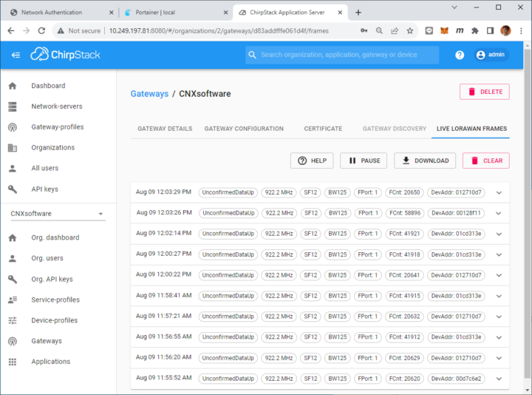Image resolution: width=532 pixels, height=395 pixels.
Task: Switch to the Gateway Details tab
Action: tap(165, 129)
